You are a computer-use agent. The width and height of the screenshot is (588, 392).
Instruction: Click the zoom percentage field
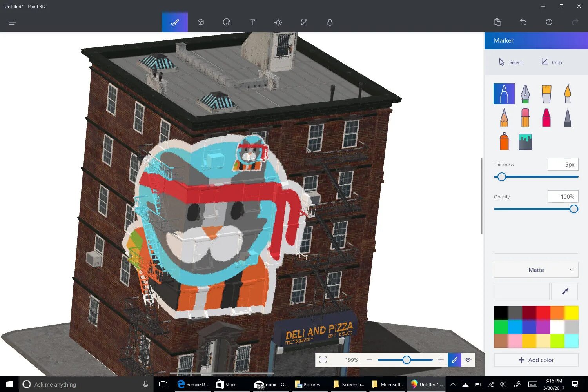(351, 359)
